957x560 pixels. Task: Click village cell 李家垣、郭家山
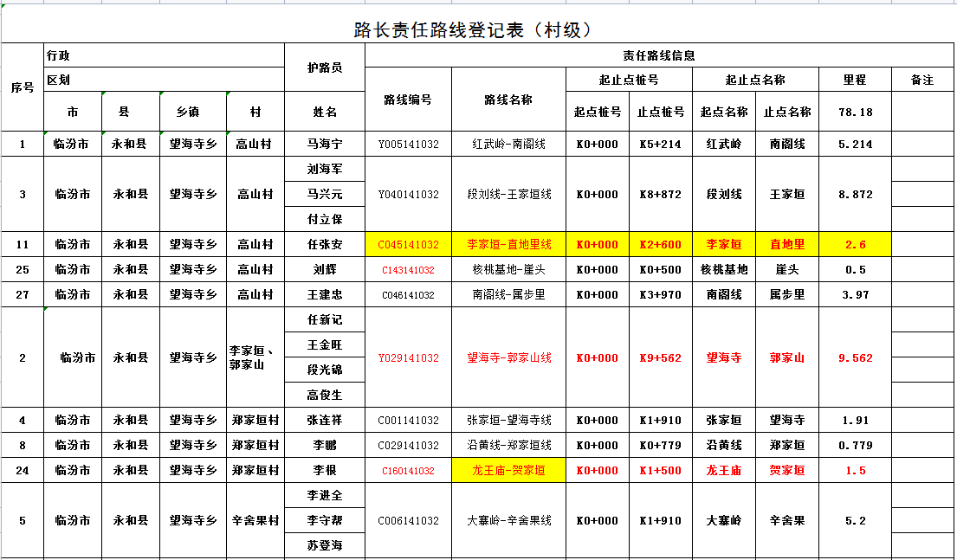255,357
